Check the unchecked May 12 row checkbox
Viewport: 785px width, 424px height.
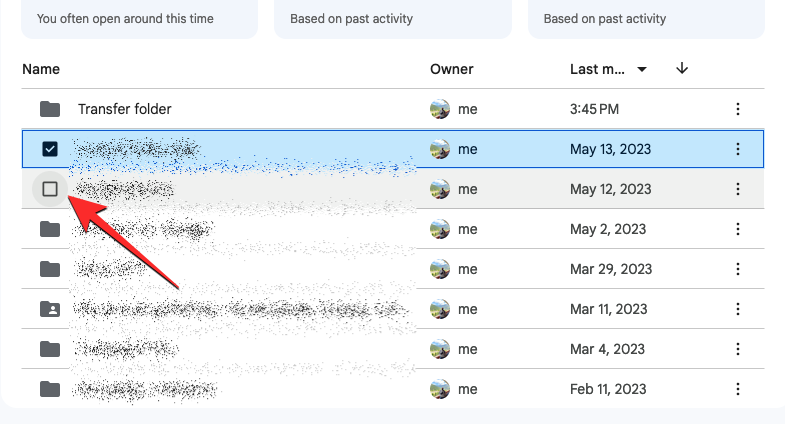(x=50, y=189)
